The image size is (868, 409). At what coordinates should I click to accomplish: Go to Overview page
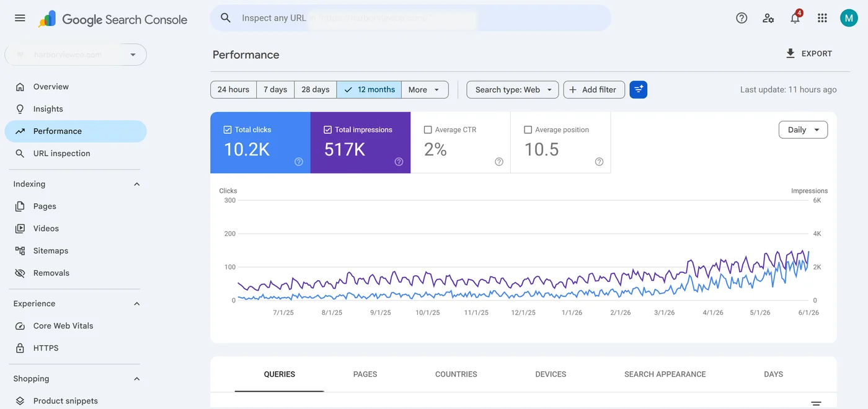click(x=76, y=87)
